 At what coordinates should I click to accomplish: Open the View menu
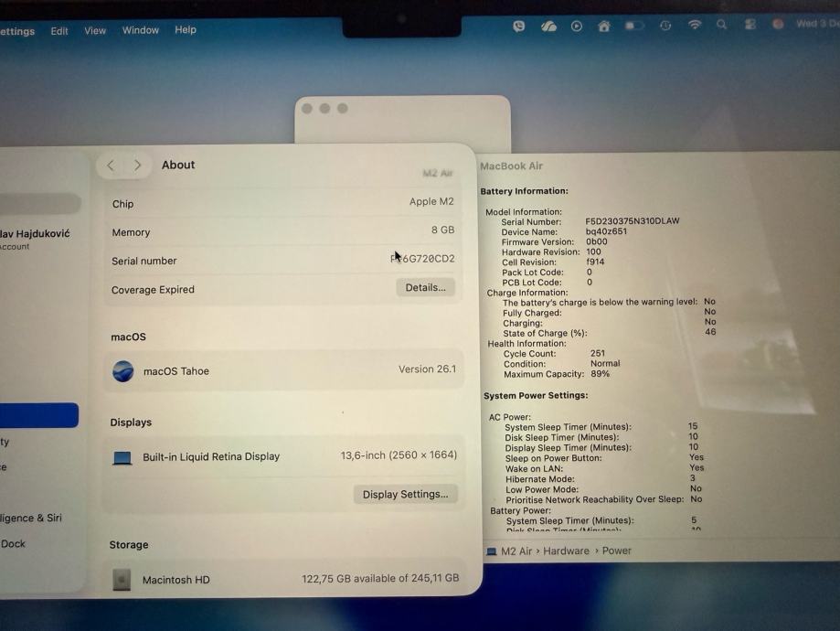[x=95, y=30]
